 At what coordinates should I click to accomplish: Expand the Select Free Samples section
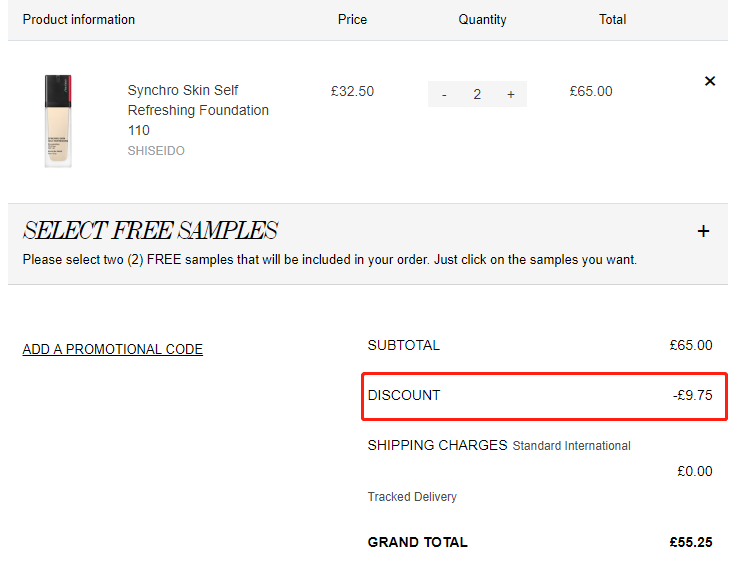pos(703,231)
